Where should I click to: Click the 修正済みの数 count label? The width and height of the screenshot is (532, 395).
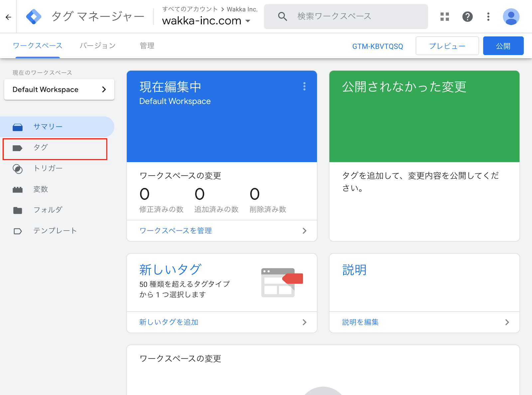pos(161,209)
